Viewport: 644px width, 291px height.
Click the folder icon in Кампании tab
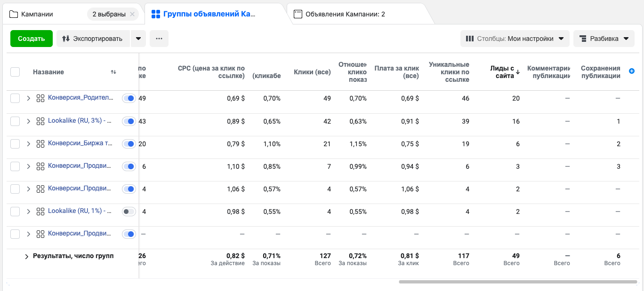pyautogui.click(x=14, y=14)
